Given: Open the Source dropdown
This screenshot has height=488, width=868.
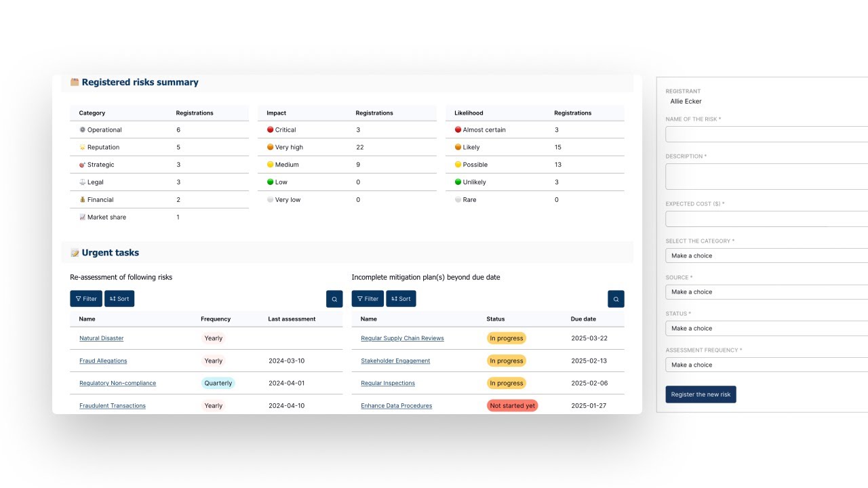Looking at the screenshot, I should pyautogui.click(x=767, y=292).
